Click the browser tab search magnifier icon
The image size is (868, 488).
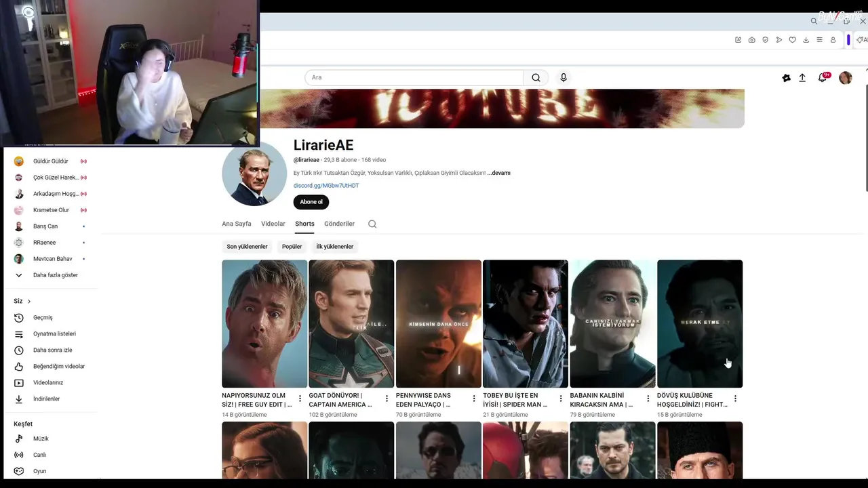[814, 21]
